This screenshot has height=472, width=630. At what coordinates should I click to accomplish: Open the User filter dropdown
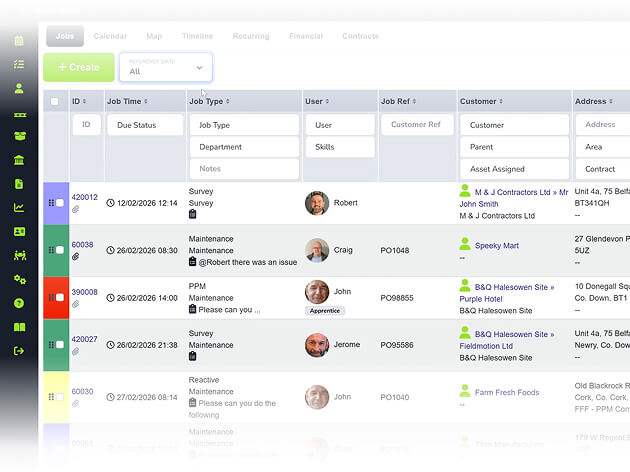(340, 125)
